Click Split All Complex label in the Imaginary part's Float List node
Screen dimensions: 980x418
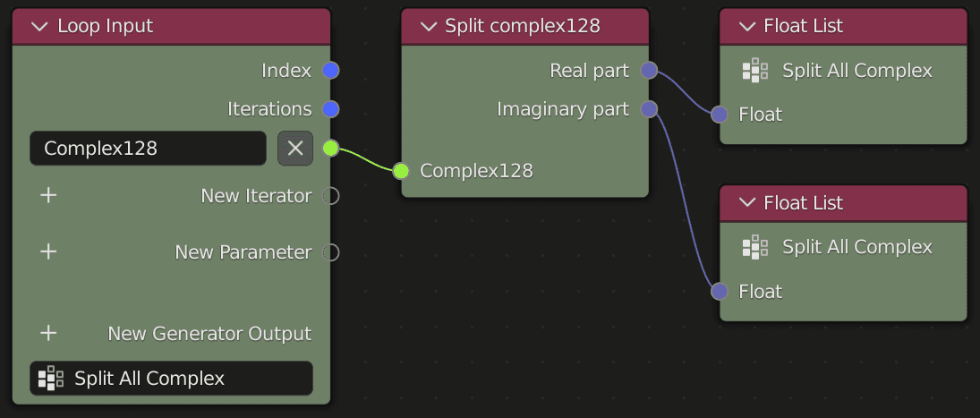[x=857, y=247]
